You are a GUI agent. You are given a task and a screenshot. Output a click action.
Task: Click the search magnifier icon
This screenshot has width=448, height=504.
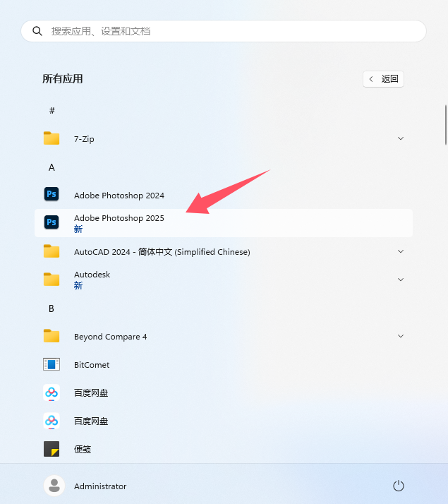37,31
